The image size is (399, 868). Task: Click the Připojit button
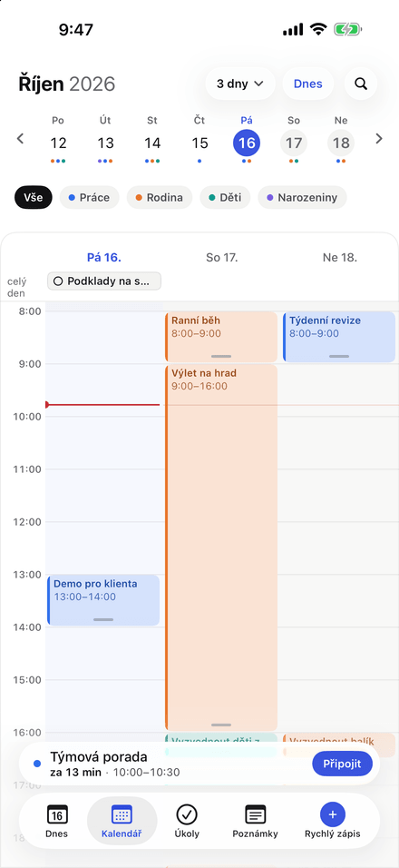click(342, 764)
